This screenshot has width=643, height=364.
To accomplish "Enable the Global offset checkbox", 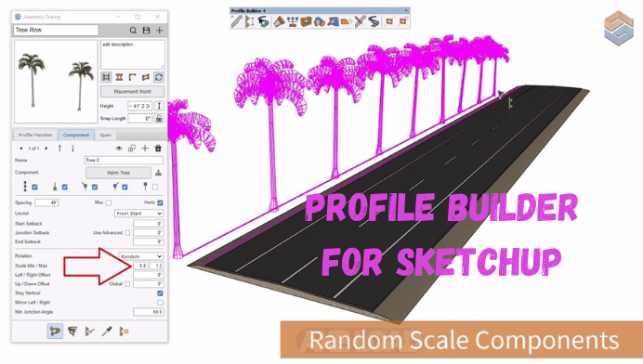I will point(127,284).
